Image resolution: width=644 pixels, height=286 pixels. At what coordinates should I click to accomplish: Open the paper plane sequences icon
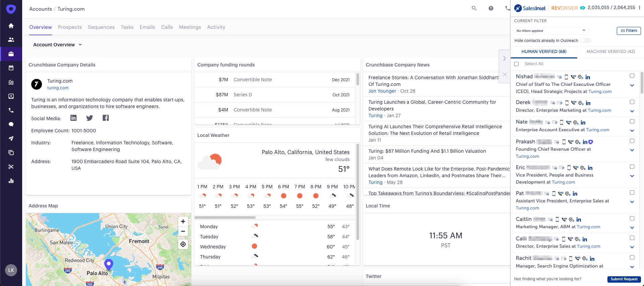pyautogui.click(x=11, y=138)
